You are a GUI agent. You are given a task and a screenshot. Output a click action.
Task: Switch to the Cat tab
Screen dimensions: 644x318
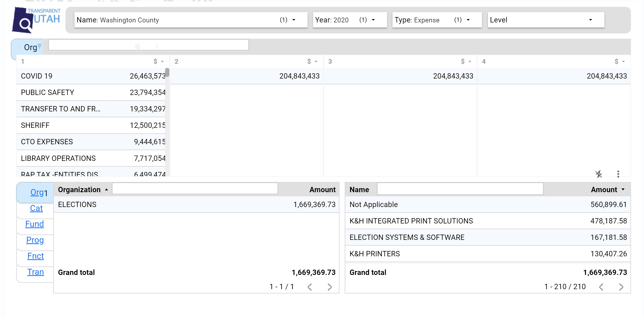pos(36,208)
